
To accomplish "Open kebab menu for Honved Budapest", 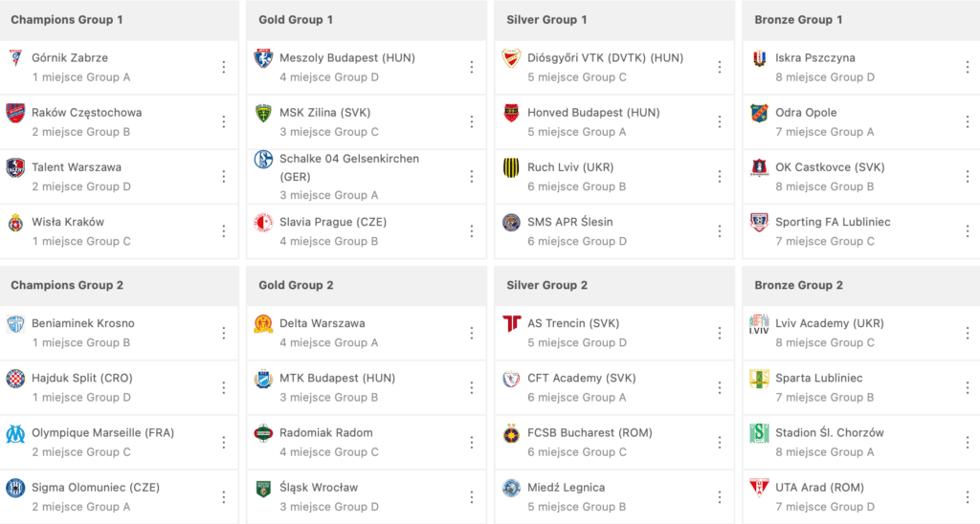I will 720,121.
